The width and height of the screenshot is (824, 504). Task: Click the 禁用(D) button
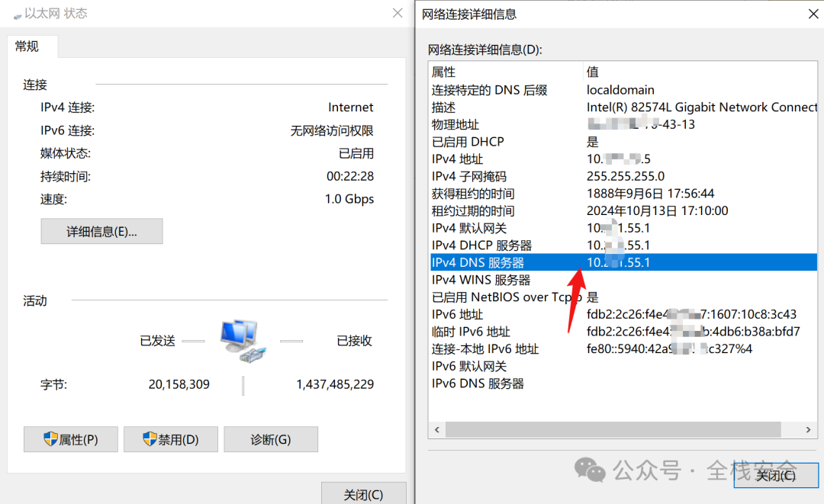coord(171,439)
